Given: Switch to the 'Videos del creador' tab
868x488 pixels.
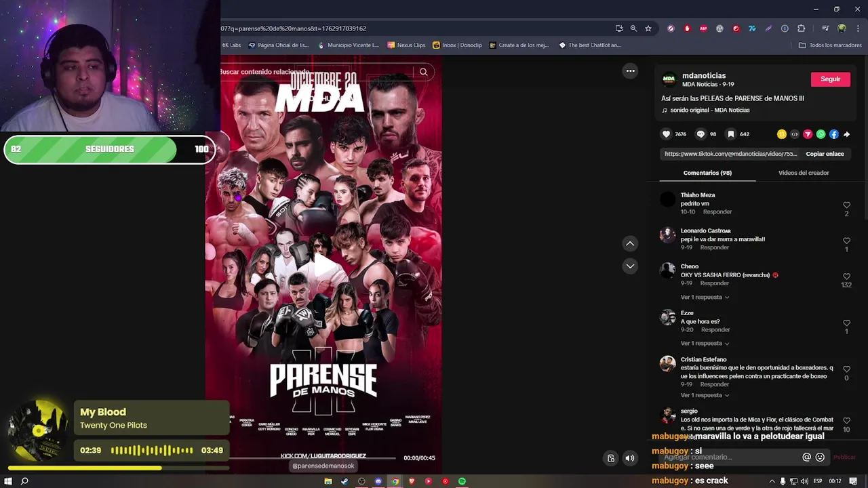Looking at the screenshot, I should [x=804, y=173].
